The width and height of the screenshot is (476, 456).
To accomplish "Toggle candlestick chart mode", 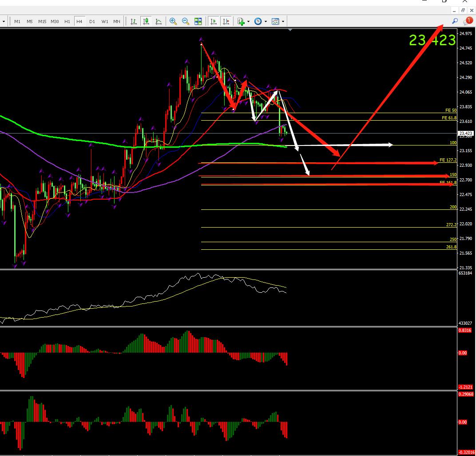I will (x=146, y=21).
